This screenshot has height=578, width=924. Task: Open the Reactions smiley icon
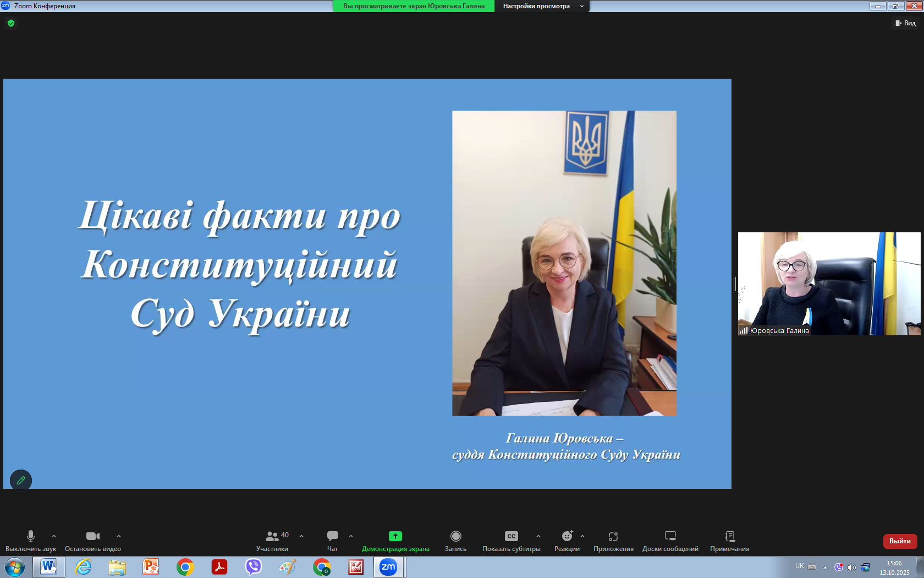(x=566, y=536)
